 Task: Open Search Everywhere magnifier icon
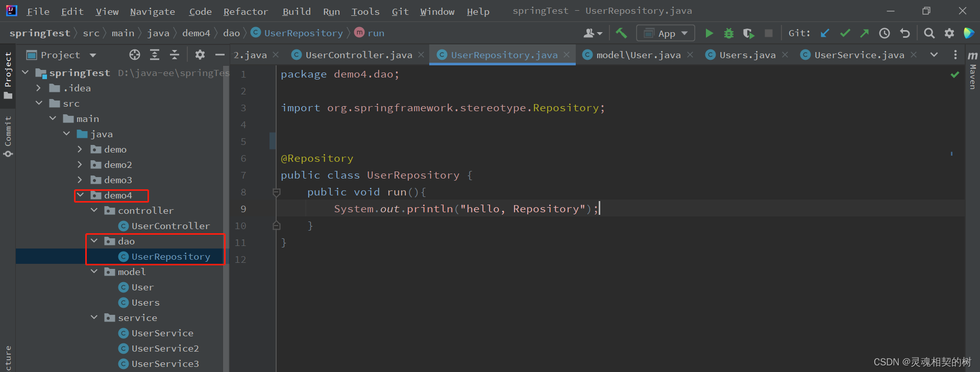[x=929, y=33]
